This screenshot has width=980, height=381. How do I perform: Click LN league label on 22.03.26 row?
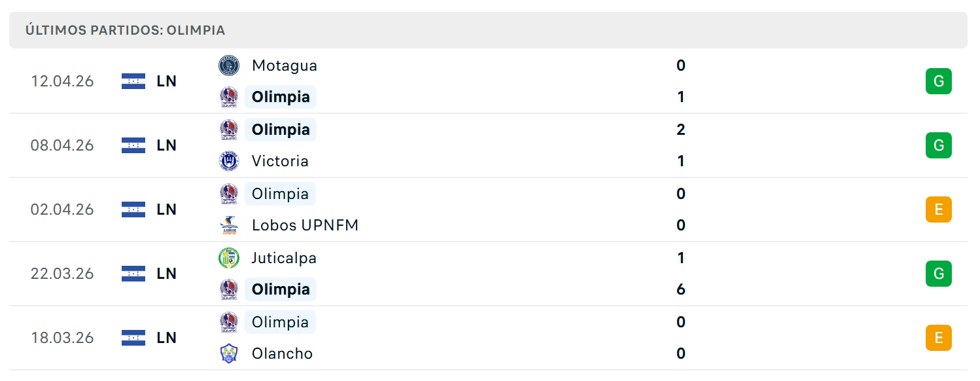pos(167,274)
